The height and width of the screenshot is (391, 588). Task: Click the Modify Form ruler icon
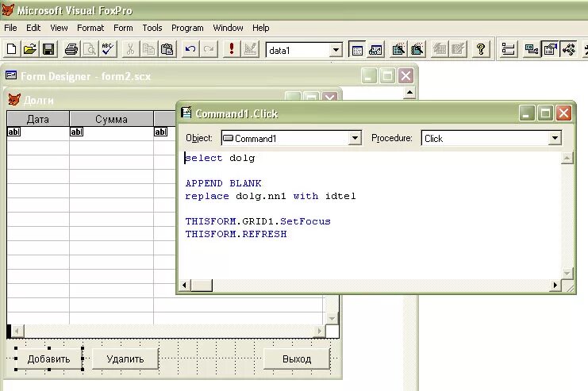tap(250, 49)
